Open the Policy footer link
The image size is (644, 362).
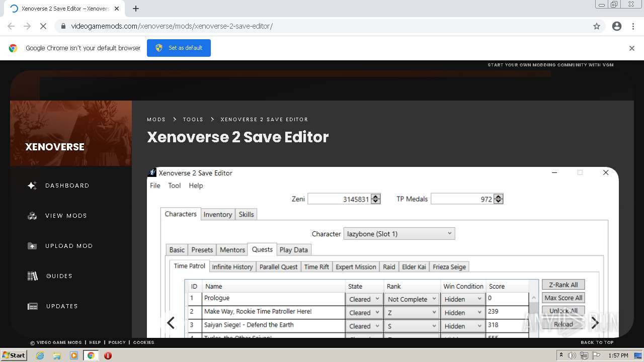pyautogui.click(x=117, y=342)
